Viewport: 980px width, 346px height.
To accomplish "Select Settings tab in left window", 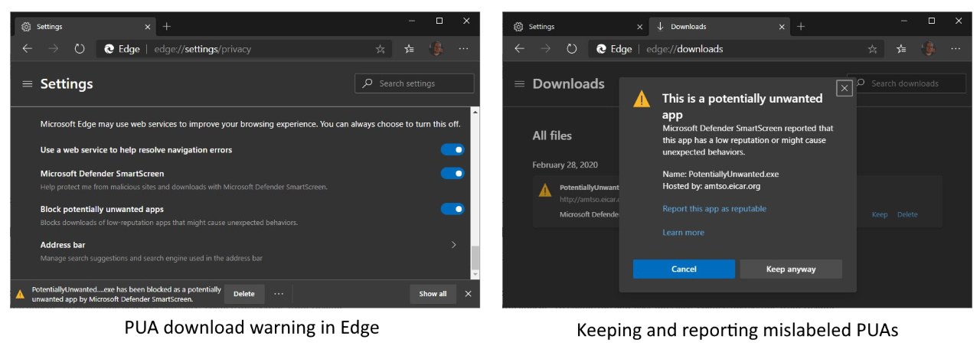I will coord(86,27).
